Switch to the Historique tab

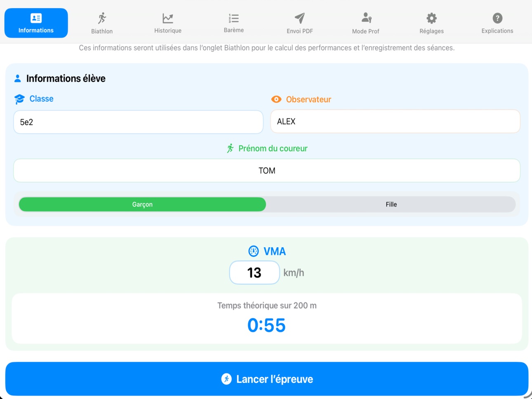point(167,23)
